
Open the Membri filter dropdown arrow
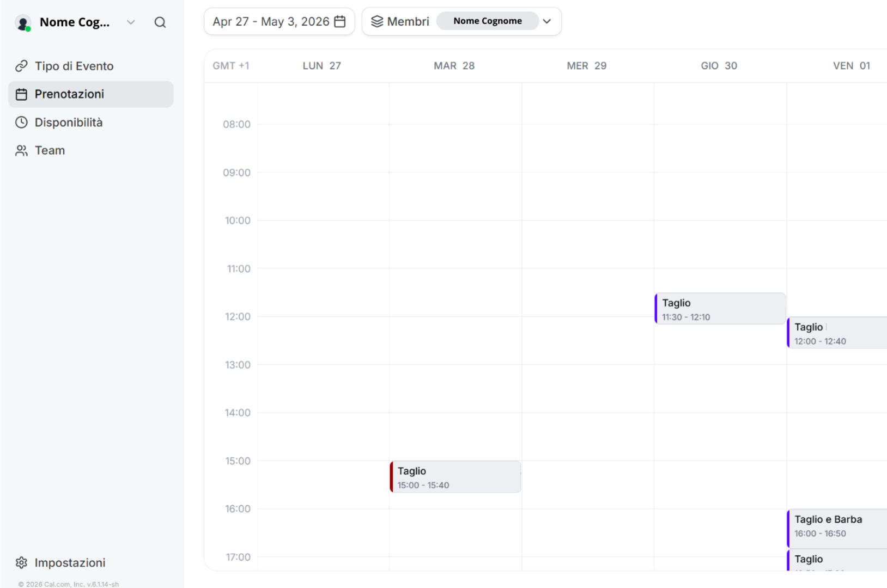pos(547,21)
